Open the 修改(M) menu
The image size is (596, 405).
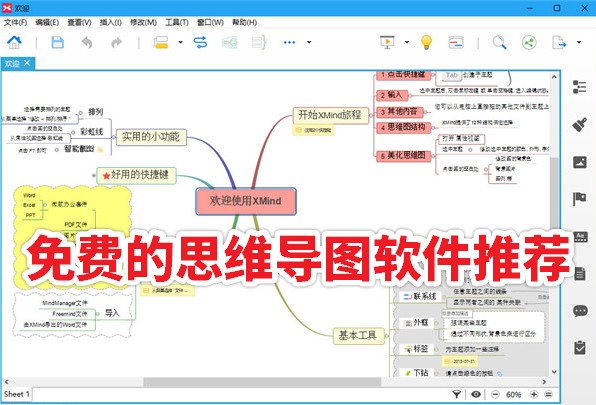(x=143, y=22)
